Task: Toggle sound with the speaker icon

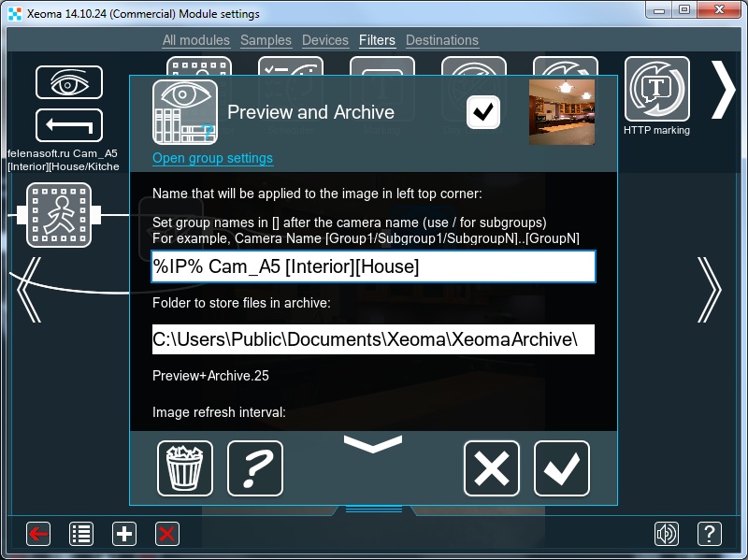Action: coord(667,533)
